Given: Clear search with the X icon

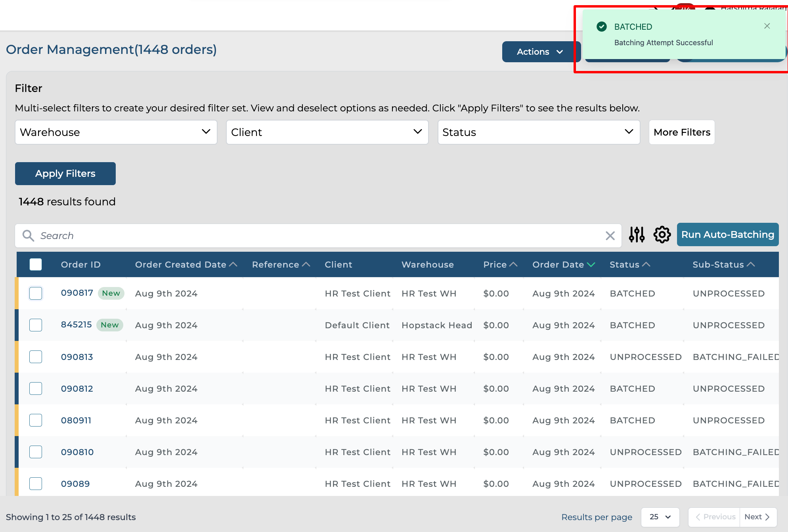Looking at the screenshot, I should (610, 236).
